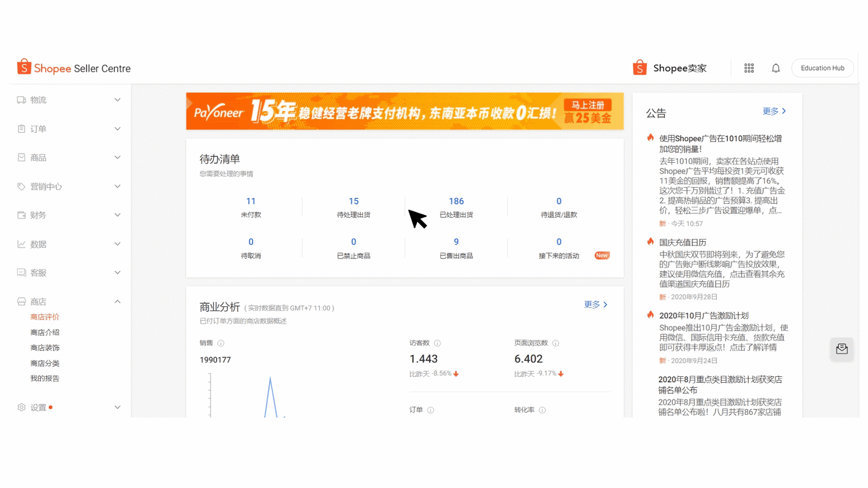Collapse the 商店 sidebar section
868x488 pixels.
pyautogui.click(x=68, y=301)
